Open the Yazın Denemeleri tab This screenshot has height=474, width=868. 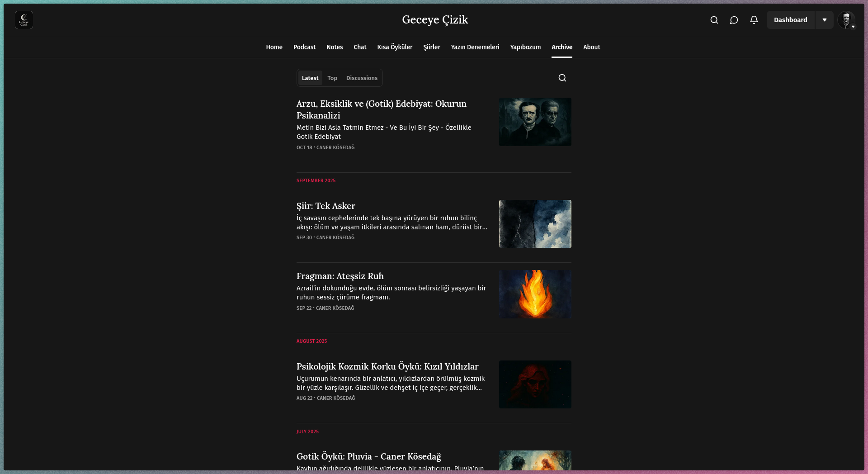point(475,47)
